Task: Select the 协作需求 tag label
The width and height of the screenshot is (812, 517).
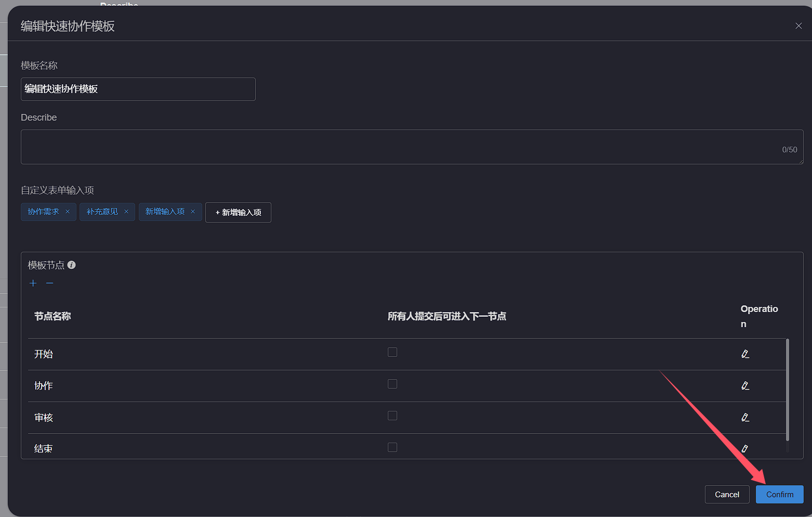Action: tap(43, 212)
